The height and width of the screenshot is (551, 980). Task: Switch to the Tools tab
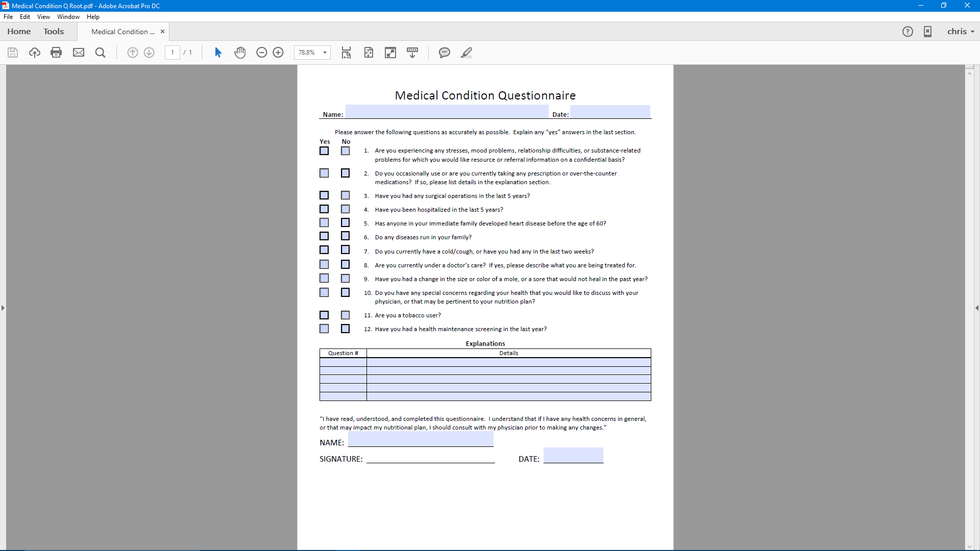54,32
